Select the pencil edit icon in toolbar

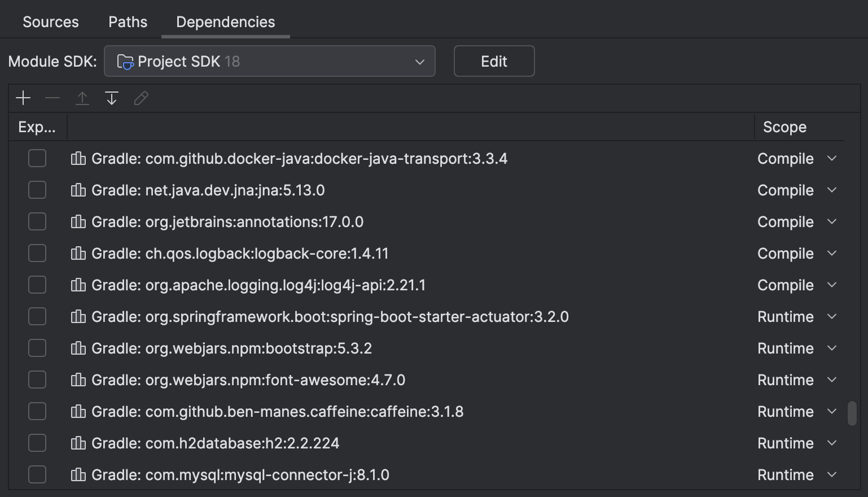pyautogui.click(x=141, y=98)
